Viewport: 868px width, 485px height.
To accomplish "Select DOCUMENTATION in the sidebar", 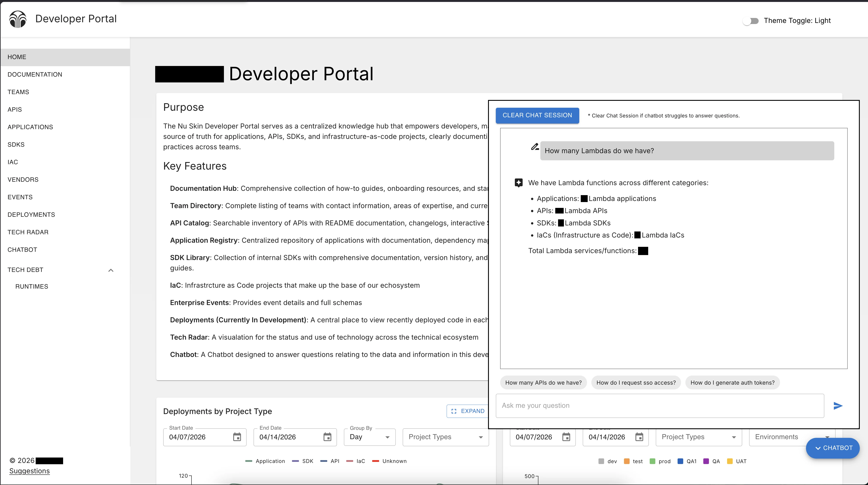I will pos(35,74).
